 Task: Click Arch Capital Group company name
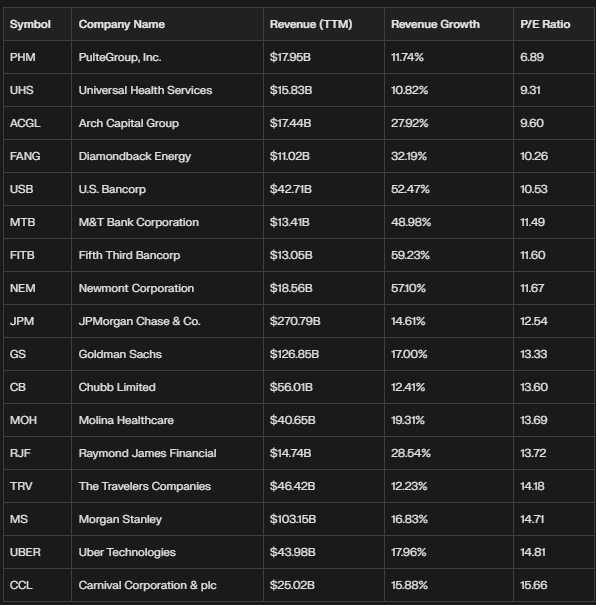click(x=128, y=123)
